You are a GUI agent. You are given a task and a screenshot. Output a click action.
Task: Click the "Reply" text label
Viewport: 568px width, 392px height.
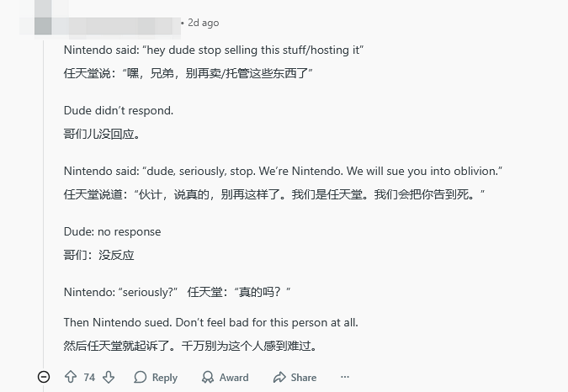coord(165,378)
